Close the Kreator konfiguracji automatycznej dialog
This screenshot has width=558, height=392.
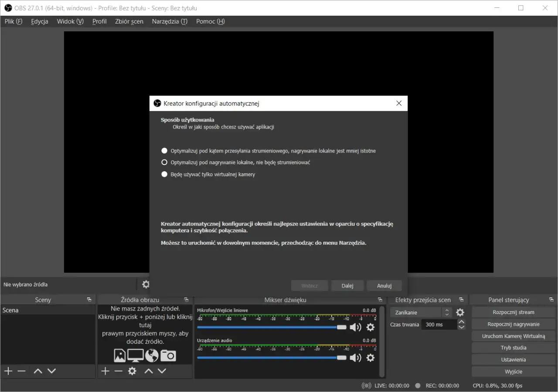(x=398, y=103)
